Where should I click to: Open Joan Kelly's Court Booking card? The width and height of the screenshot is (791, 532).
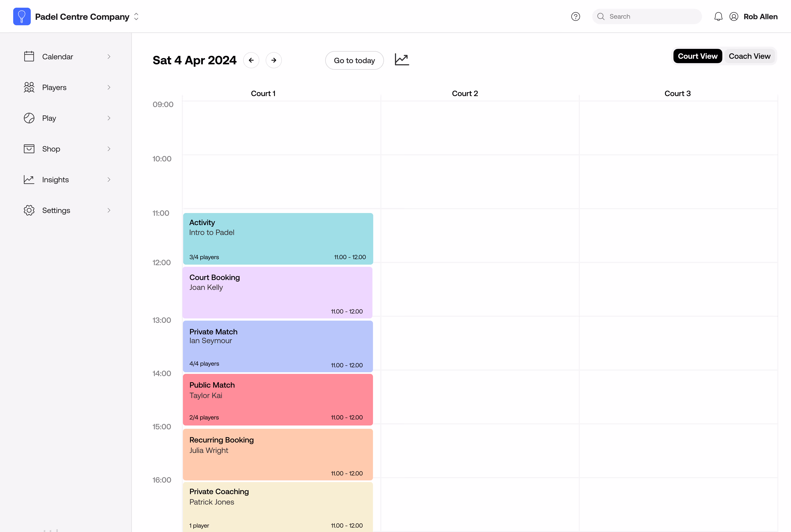278,292
